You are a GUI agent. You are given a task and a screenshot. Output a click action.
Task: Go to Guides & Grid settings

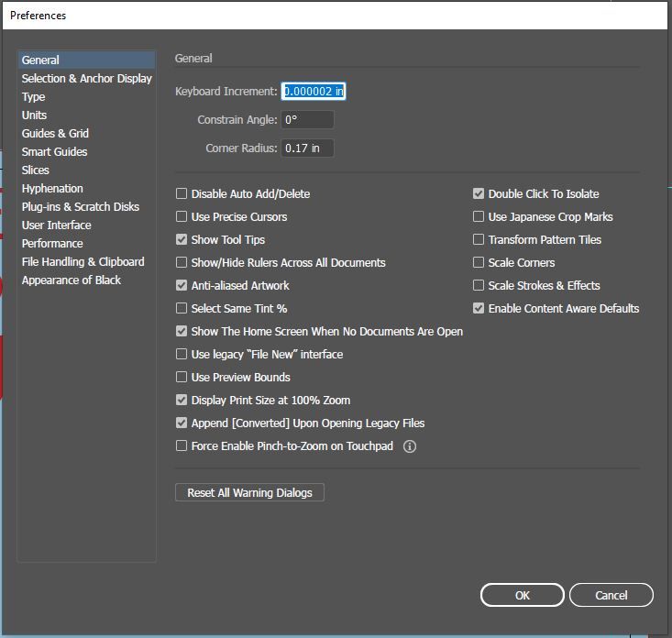(x=55, y=134)
